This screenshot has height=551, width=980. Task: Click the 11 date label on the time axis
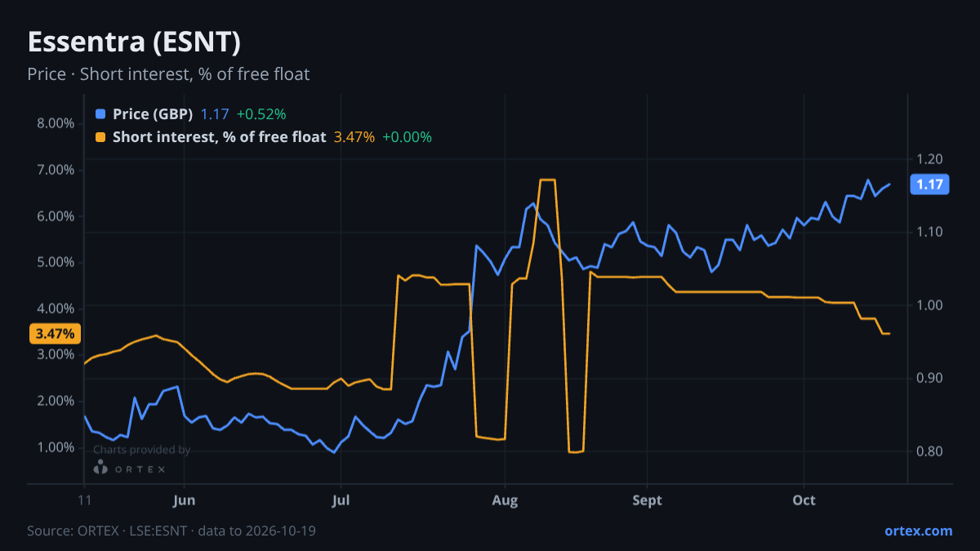pyautogui.click(x=84, y=500)
